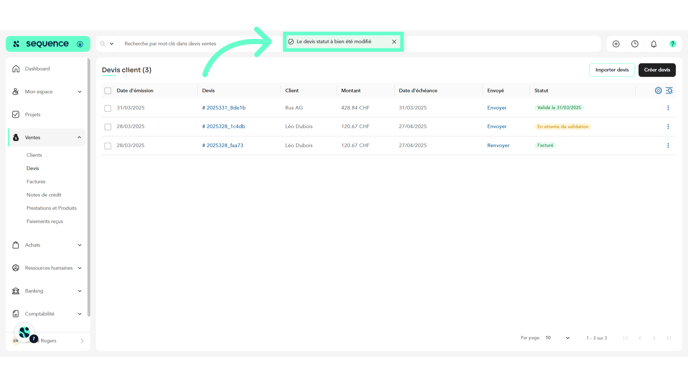Viewport: 688px width, 387px height.
Task: Click the plus circle quick-add icon
Action: pos(616,44)
